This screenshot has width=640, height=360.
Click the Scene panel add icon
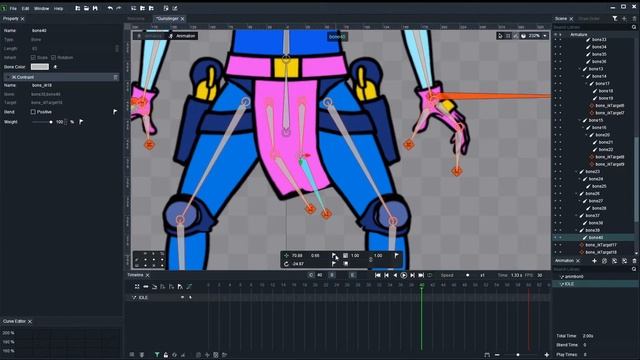(x=624, y=19)
